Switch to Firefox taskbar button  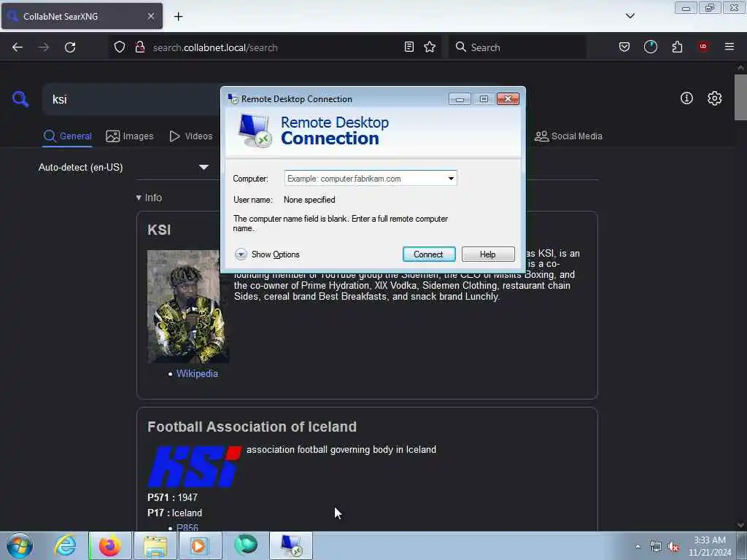tap(110, 545)
